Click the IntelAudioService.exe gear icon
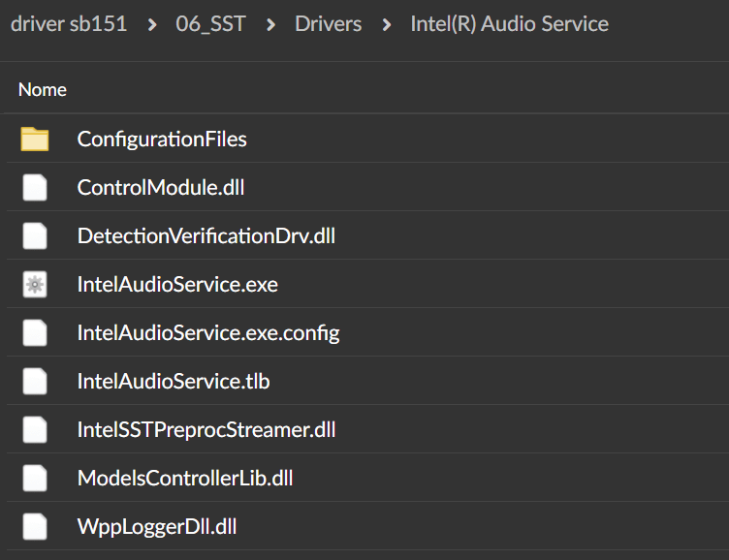This screenshot has width=729, height=560. point(35,285)
